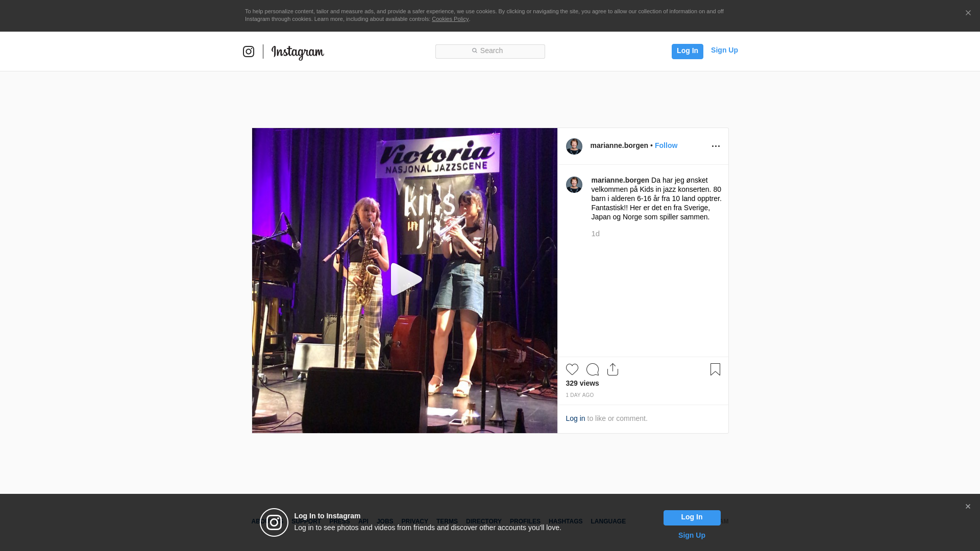This screenshot has width=980, height=551.
Task: Click the Instagram wordmark logo
Action: 298,52
